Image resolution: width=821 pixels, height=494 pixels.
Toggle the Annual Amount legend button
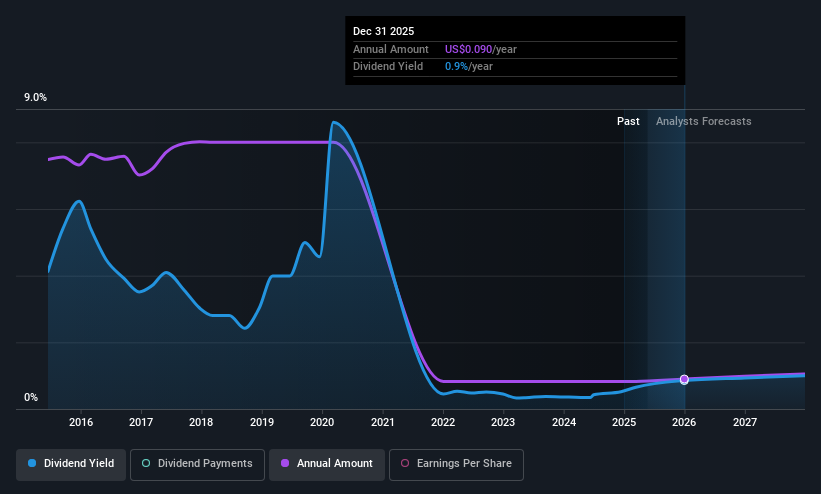(327, 464)
